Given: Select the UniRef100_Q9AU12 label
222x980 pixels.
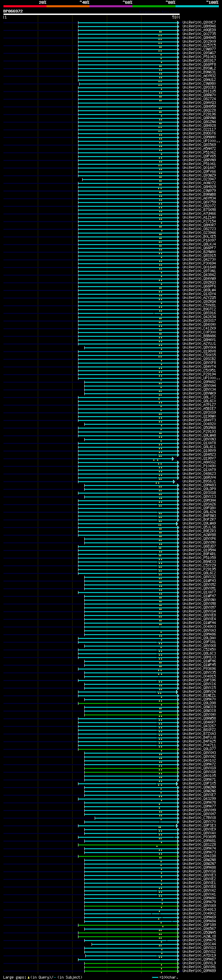Looking at the screenshot, I should click(199, 80).
